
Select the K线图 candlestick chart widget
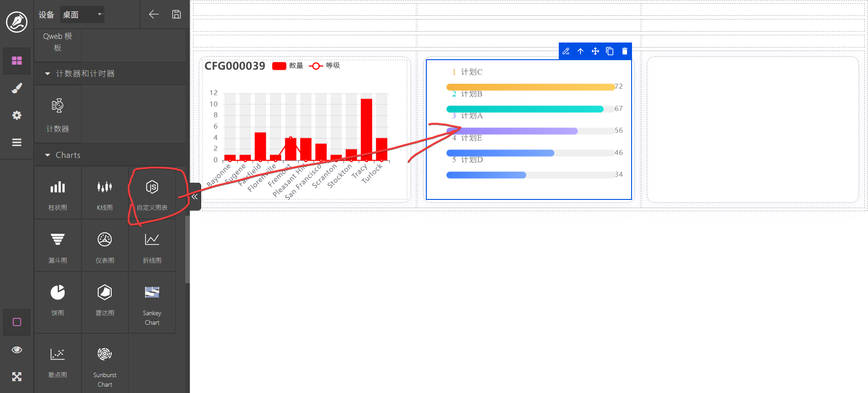[104, 193]
